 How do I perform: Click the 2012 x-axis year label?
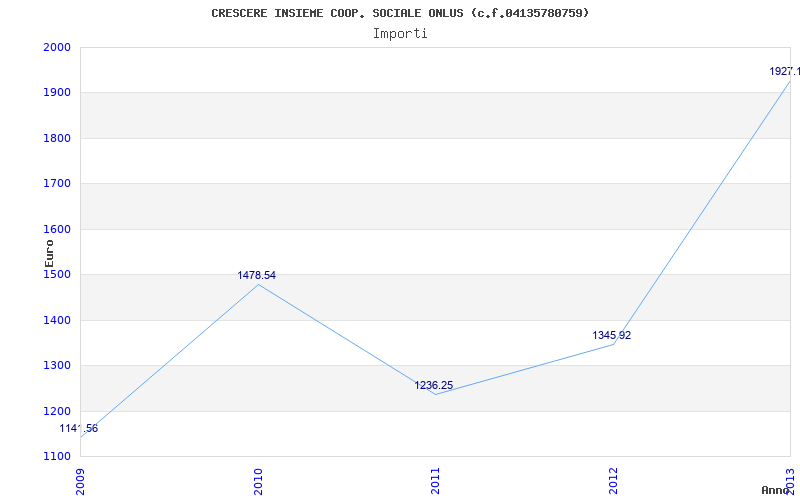(x=613, y=481)
